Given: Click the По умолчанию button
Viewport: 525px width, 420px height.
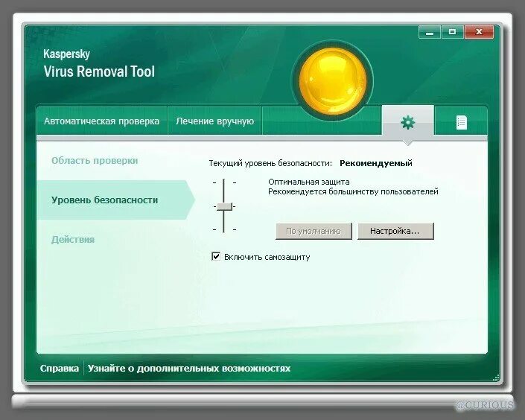Looking at the screenshot, I should click(x=314, y=231).
